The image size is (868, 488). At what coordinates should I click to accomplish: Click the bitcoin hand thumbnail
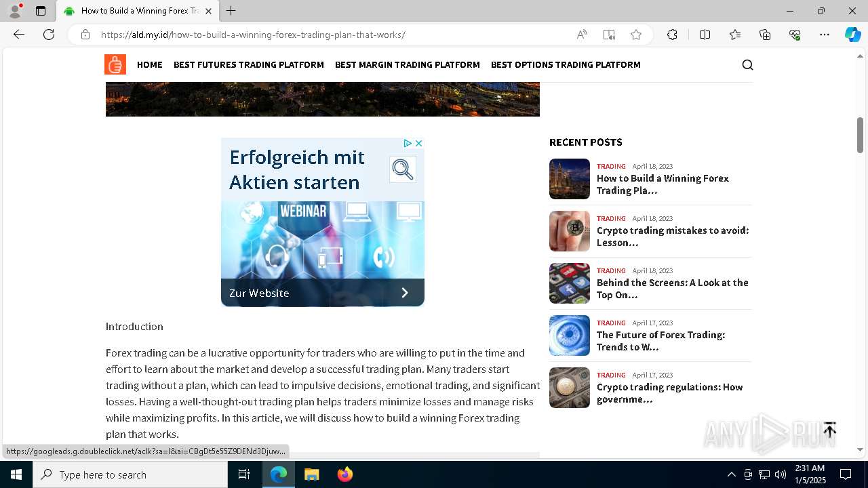tap(570, 231)
